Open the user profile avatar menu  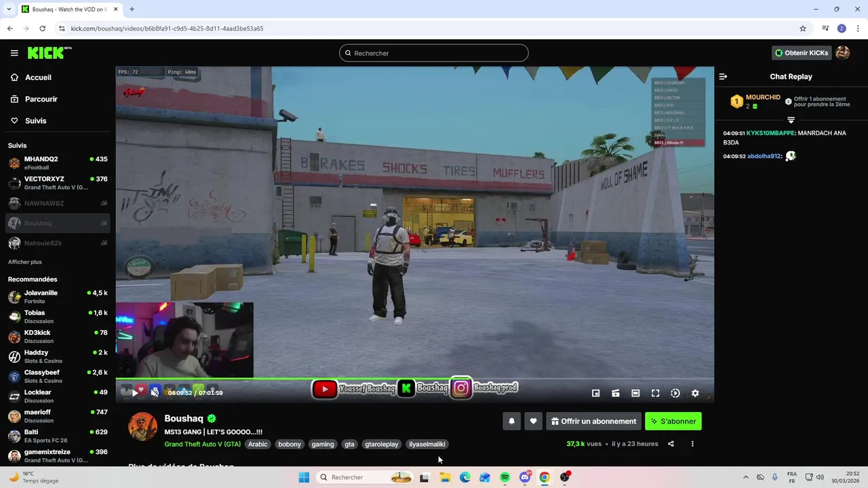pos(842,53)
